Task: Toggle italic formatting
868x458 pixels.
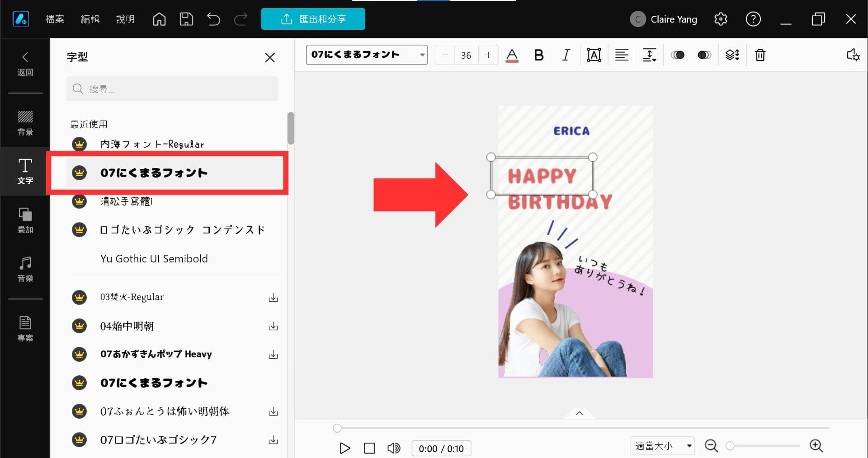Action: (x=566, y=55)
